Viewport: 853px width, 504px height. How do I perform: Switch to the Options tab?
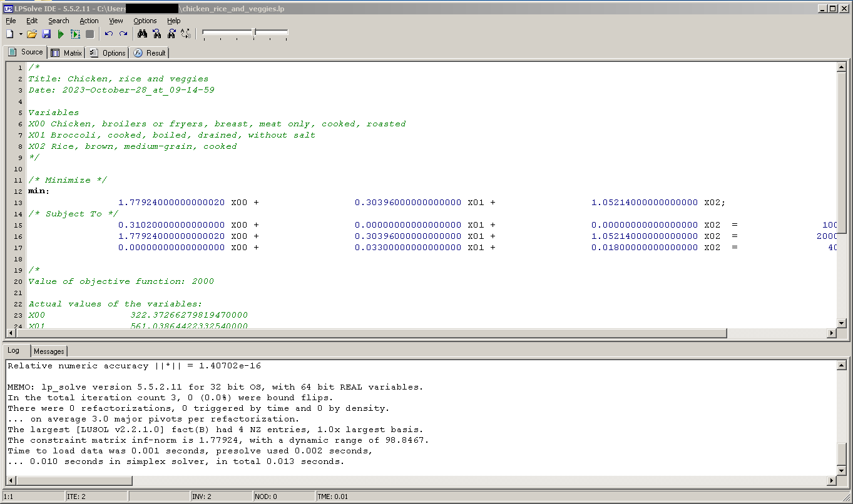coord(107,53)
